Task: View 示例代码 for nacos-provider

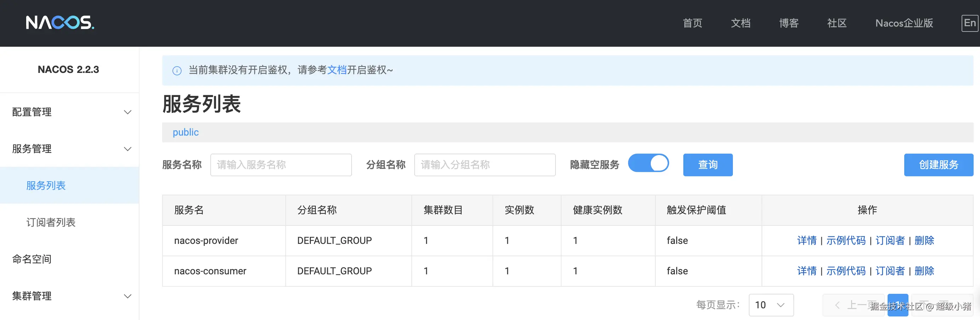Action: (x=846, y=240)
